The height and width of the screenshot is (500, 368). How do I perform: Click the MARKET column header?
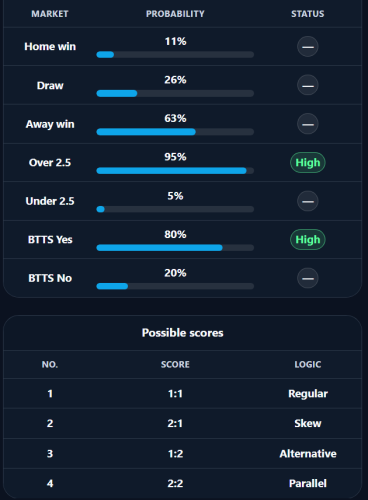click(50, 14)
